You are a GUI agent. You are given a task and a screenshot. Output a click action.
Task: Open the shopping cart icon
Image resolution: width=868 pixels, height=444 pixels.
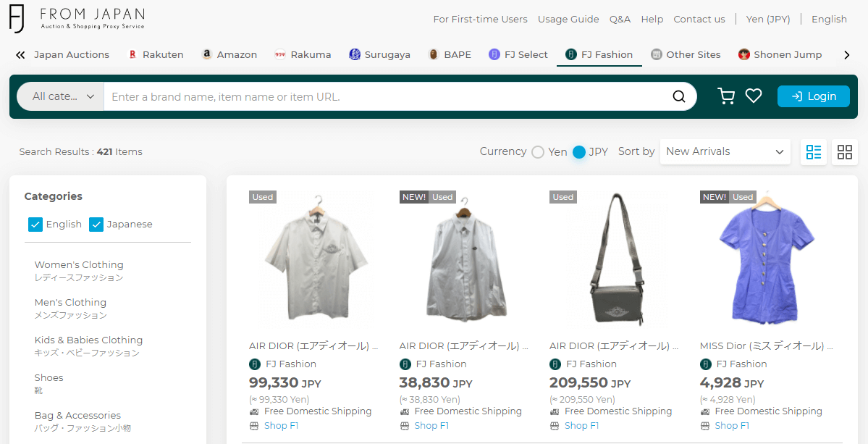[x=725, y=96]
